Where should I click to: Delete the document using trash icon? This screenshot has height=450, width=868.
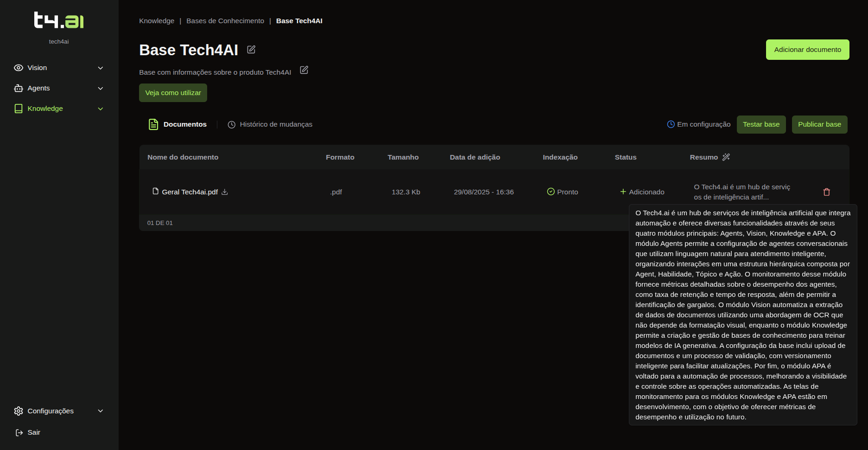(x=826, y=192)
